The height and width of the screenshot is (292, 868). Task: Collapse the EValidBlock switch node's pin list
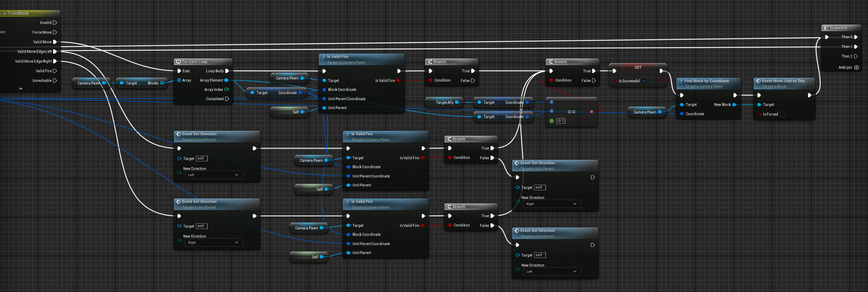pyautogui.click(x=21, y=88)
